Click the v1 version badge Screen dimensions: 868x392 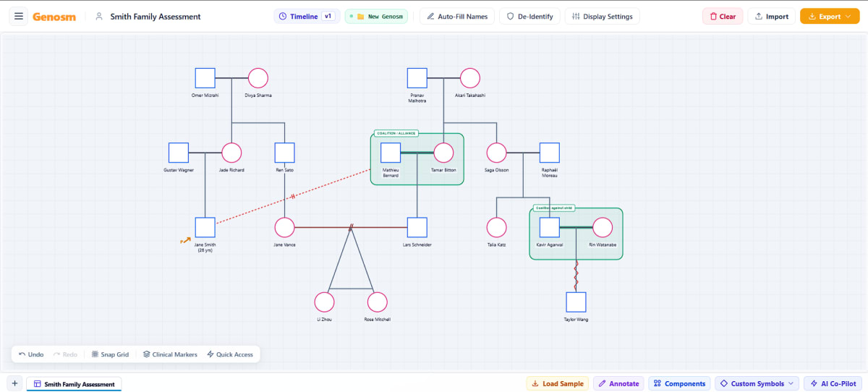[x=328, y=16]
